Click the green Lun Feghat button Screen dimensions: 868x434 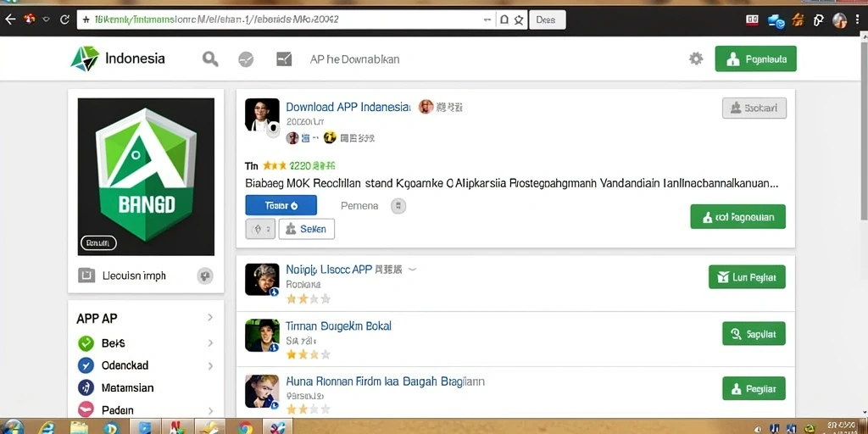pyautogui.click(x=747, y=277)
